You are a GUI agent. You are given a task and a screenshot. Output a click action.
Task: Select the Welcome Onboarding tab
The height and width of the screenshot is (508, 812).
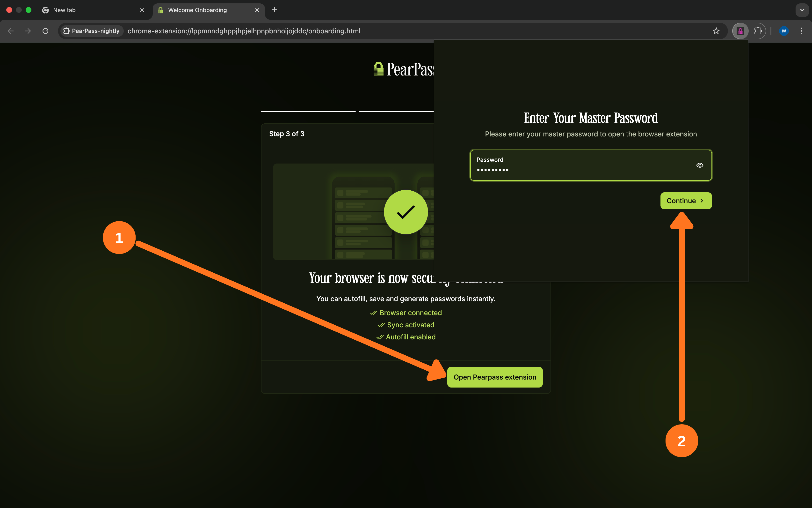pyautogui.click(x=209, y=10)
